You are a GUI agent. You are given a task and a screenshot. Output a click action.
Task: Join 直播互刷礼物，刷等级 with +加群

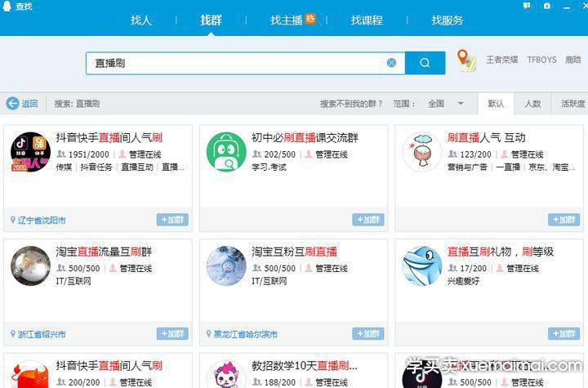564,333
